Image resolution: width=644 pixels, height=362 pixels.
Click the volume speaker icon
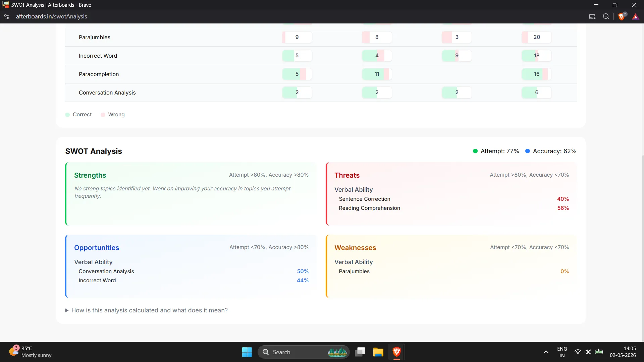click(x=588, y=352)
